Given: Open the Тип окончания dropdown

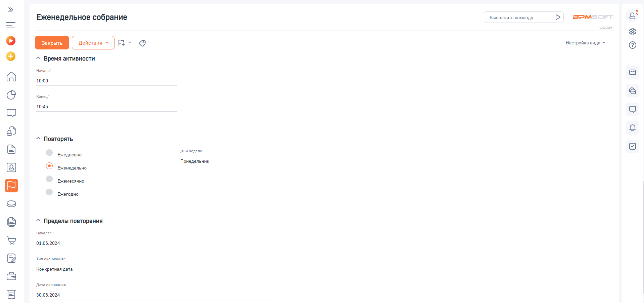Looking at the screenshot, I should (154, 269).
